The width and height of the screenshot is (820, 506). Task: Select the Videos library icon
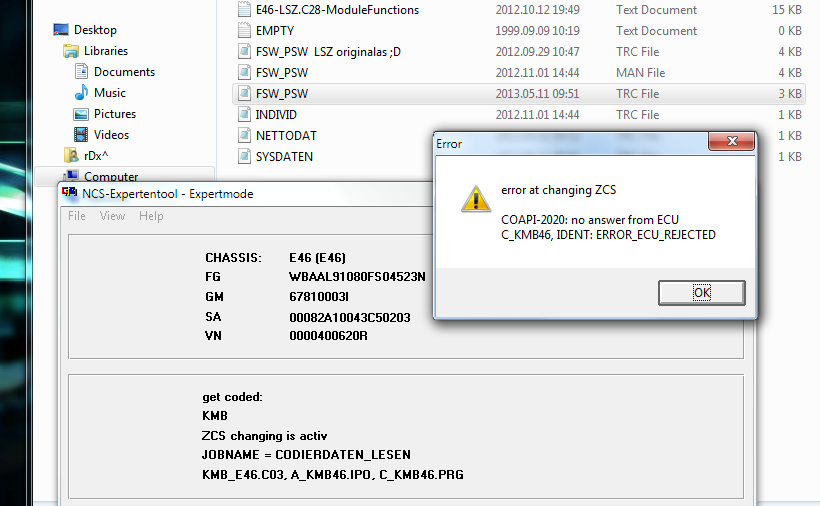point(82,135)
